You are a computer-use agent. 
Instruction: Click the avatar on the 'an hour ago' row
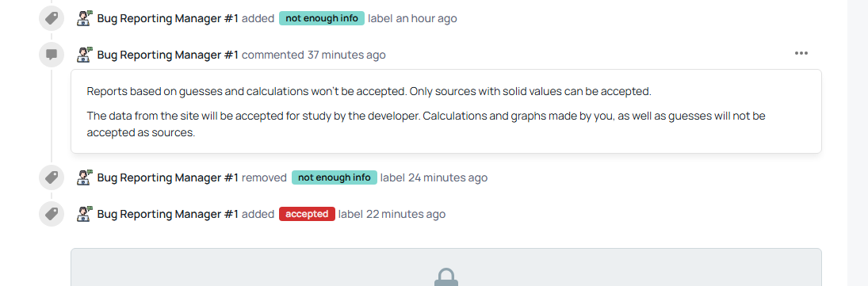[85, 17]
